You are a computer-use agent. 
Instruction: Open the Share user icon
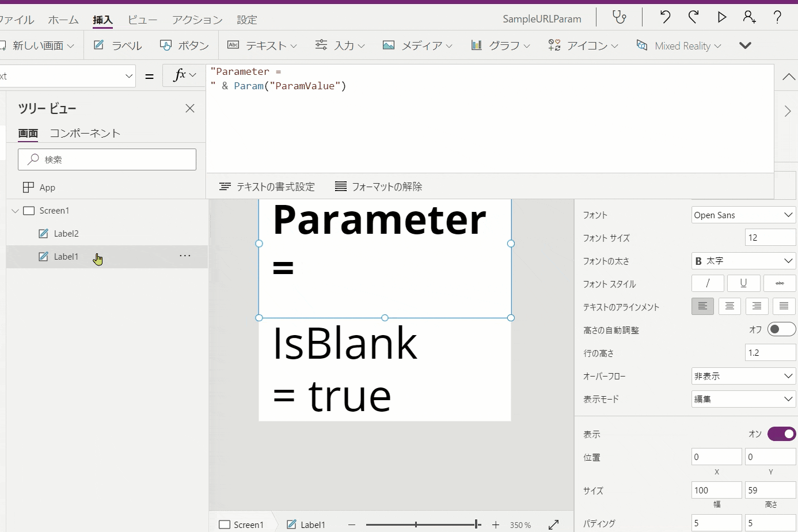tap(749, 17)
